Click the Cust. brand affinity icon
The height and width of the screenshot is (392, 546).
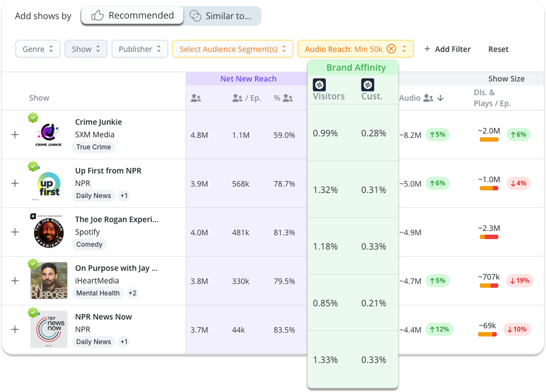[368, 85]
